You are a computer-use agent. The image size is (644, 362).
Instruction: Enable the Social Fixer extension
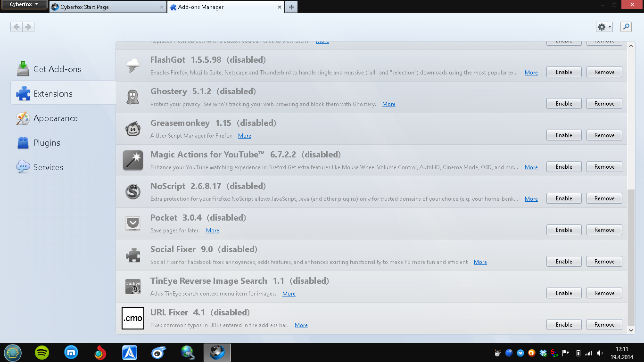(x=564, y=262)
